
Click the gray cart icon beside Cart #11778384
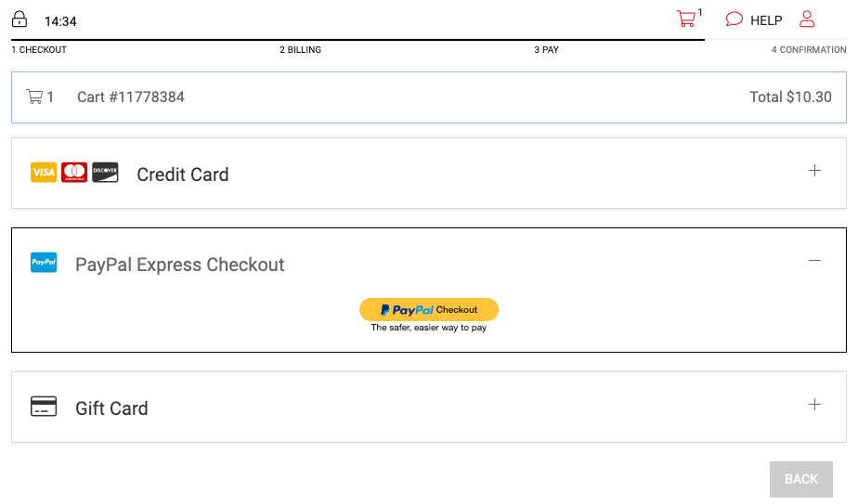[34, 97]
